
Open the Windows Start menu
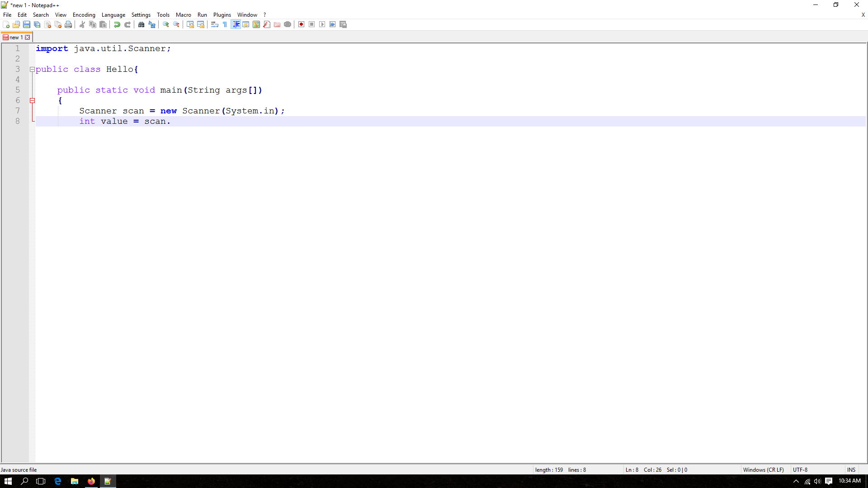pyautogui.click(x=8, y=481)
